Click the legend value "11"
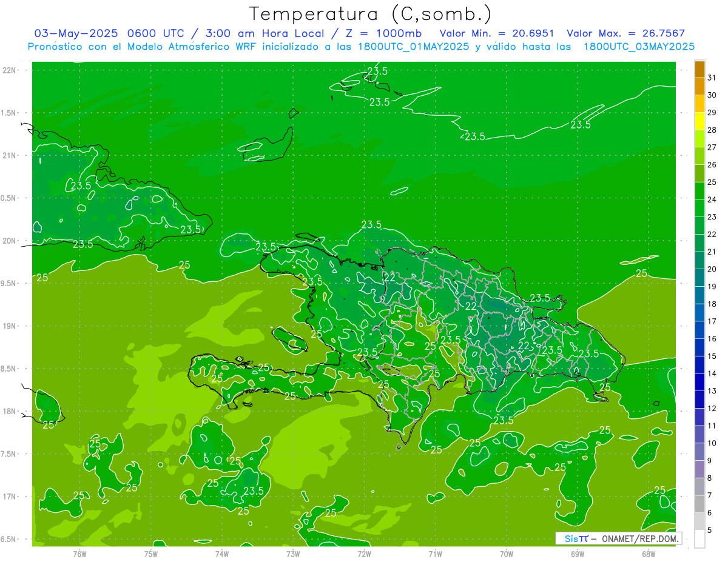 (x=712, y=426)
